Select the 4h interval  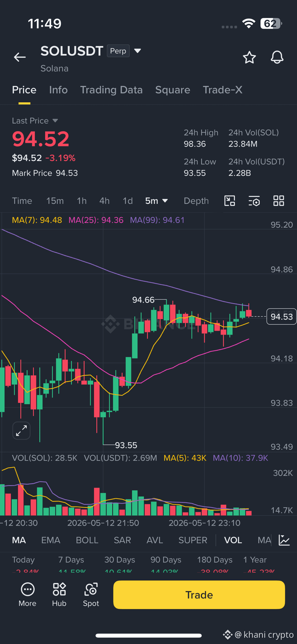click(x=104, y=201)
